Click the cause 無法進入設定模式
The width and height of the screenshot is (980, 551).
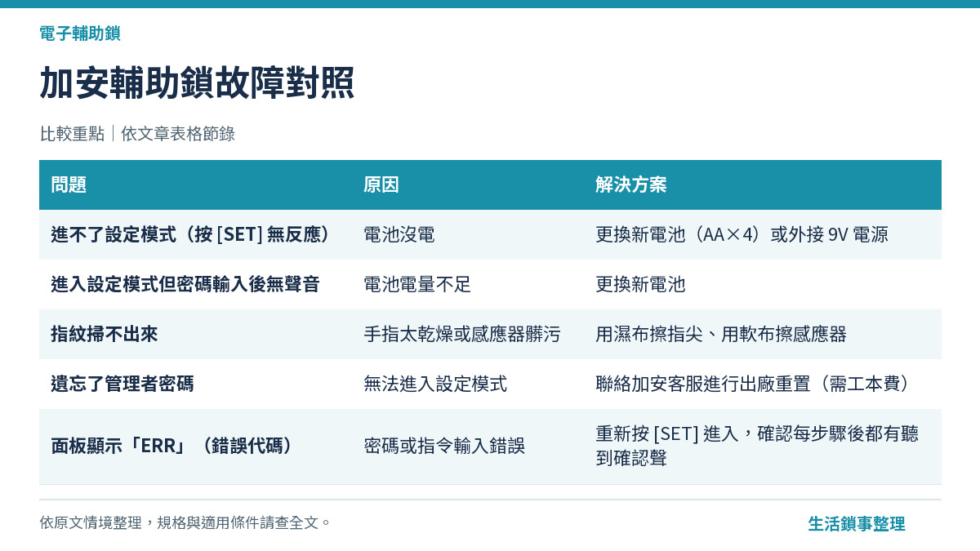tap(435, 384)
